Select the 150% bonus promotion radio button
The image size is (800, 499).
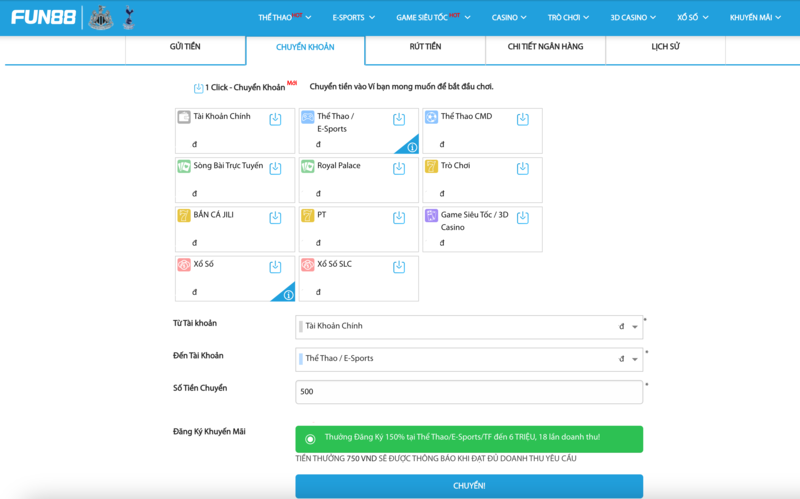[x=310, y=439]
